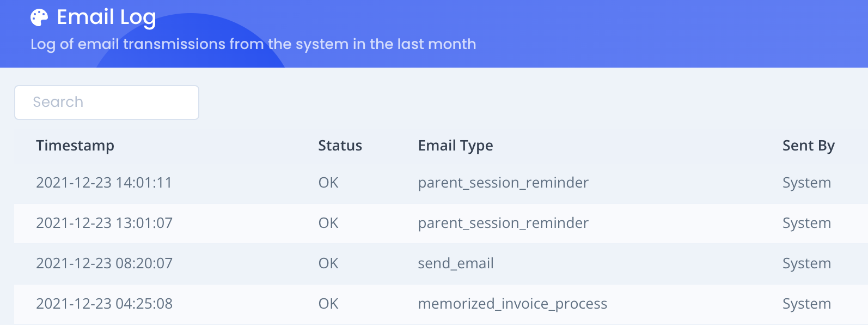Select the 2021-12-23 04:25:08 timestamp cell
868x325 pixels.
[104, 304]
